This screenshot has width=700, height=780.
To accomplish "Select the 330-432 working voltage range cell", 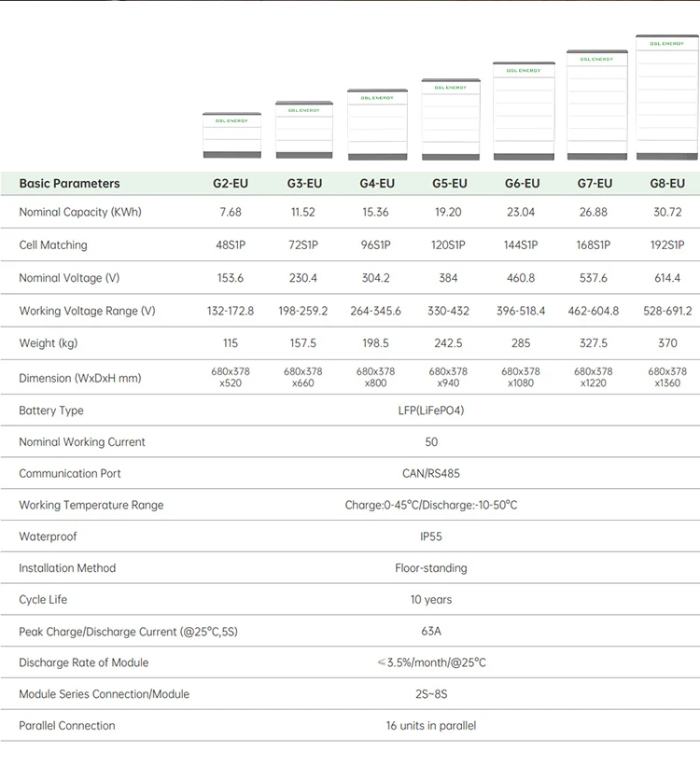I will tap(449, 311).
